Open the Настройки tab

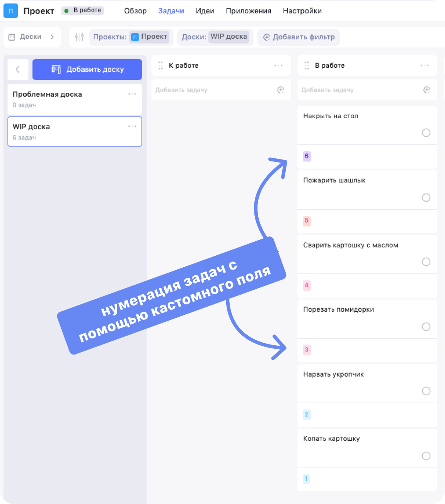tap(302, 11)
